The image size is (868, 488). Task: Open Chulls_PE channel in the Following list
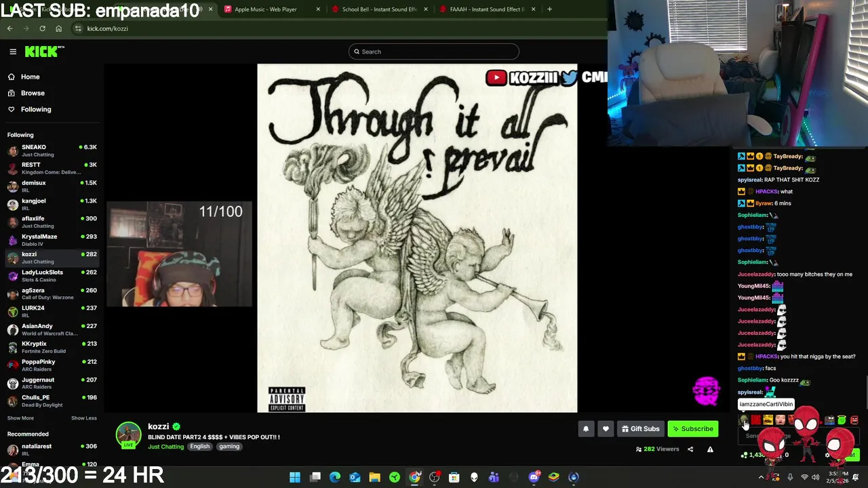52,401
